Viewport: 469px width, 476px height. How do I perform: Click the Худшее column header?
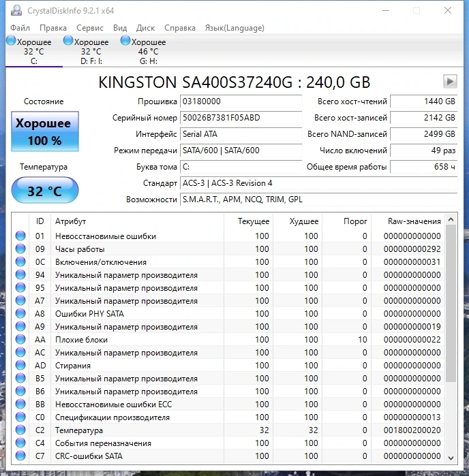click(x=298, y=221)
